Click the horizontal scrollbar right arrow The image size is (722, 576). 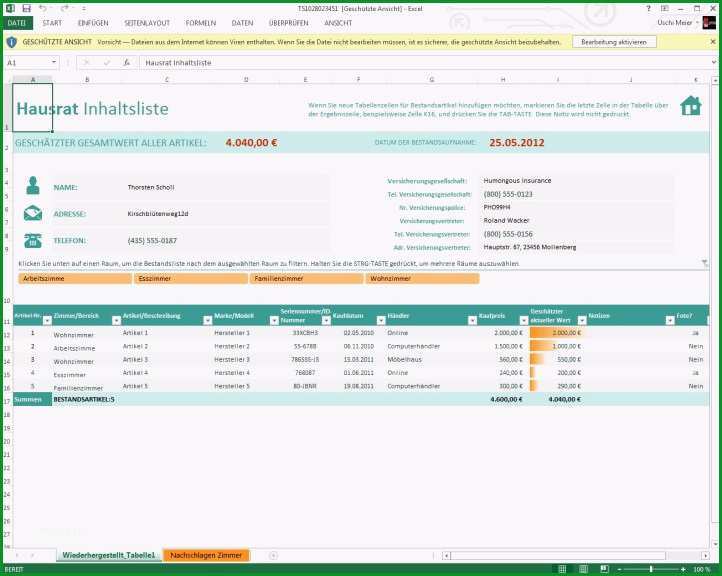(x=705, y=556)
